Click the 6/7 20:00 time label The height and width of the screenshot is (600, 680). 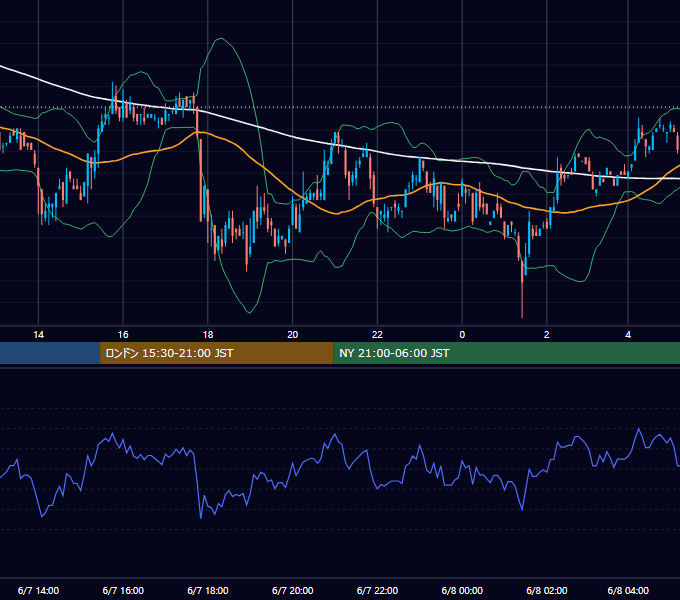(x=292, y=590)
